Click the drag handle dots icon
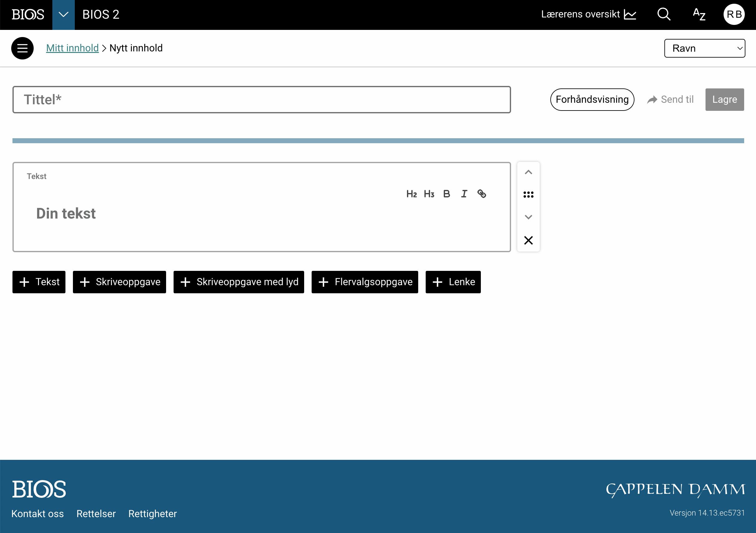 pyautogui.click(x=528, y=195)
